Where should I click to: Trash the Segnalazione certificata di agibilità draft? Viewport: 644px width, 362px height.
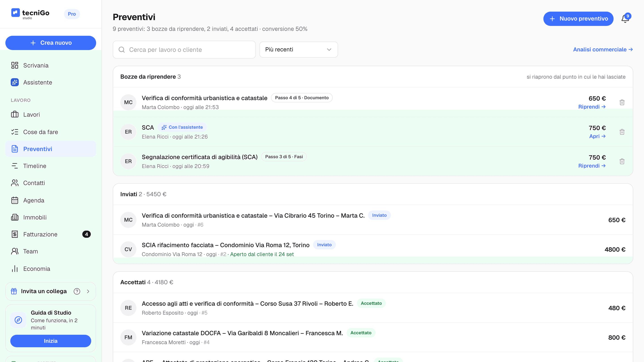point(622,161)
